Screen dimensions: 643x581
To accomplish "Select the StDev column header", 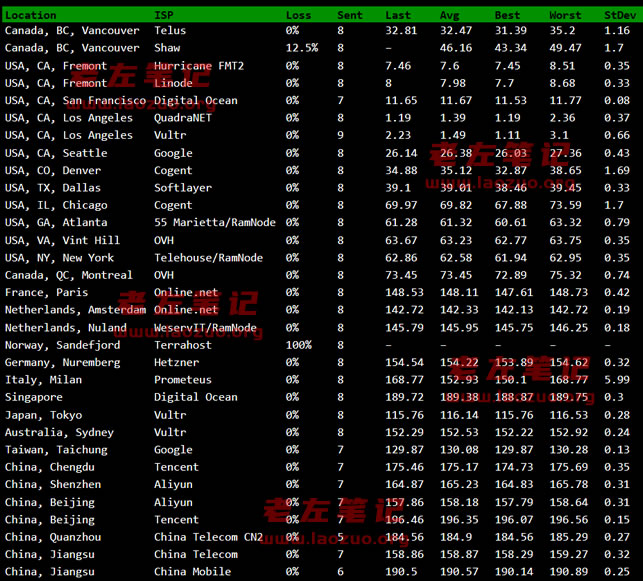I will 619,15.
